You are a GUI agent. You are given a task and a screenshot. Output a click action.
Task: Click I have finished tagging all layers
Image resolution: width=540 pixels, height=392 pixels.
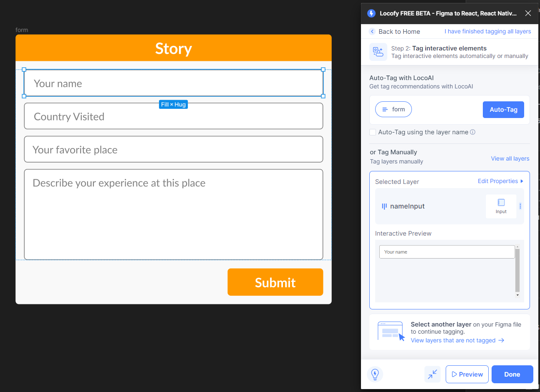(487, 31)
